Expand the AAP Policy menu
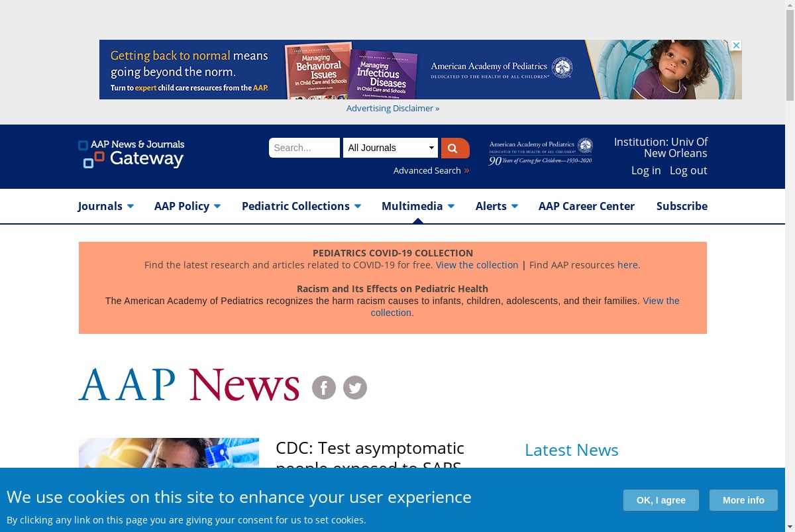795x532 pixels. pos(187,206)
